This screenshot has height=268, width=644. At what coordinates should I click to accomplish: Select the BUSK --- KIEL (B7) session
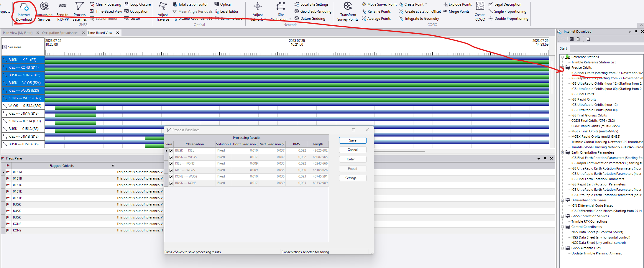(23, 60)
